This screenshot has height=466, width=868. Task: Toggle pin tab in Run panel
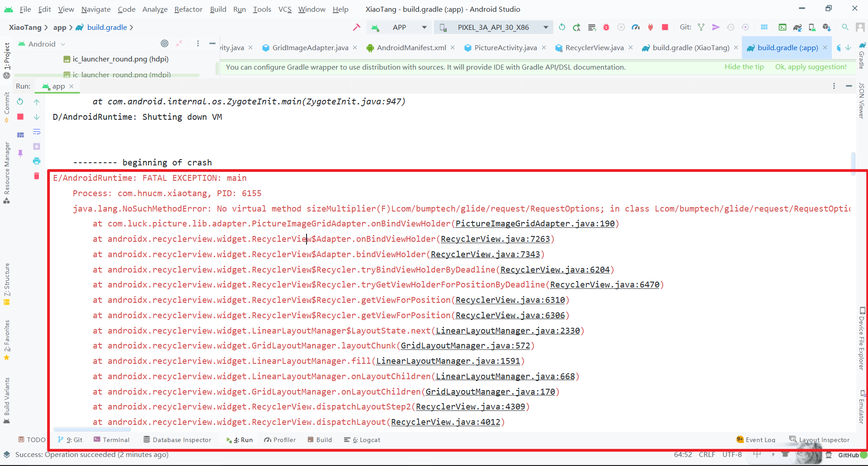tap(20, 153)
